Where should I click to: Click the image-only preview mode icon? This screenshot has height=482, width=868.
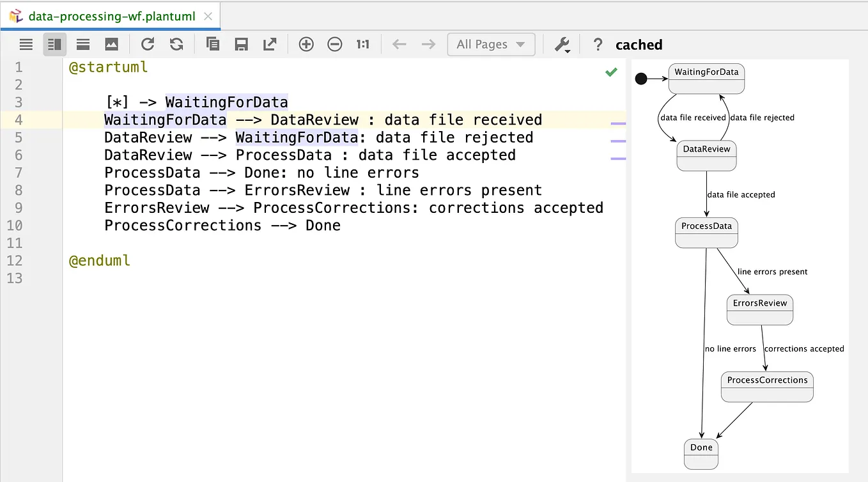112,44
